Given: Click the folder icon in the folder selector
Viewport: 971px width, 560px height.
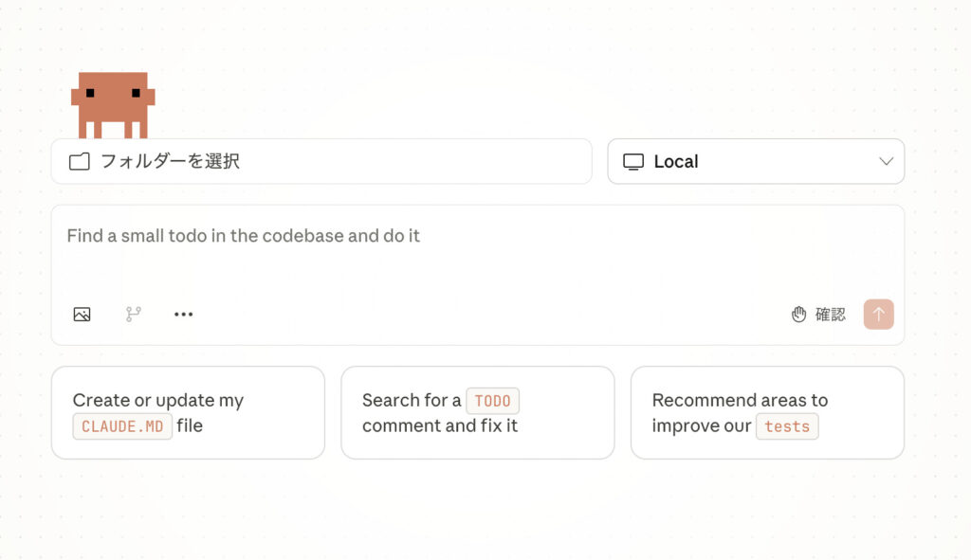Looking at the screenshot, I should click(x=80, y=162).
